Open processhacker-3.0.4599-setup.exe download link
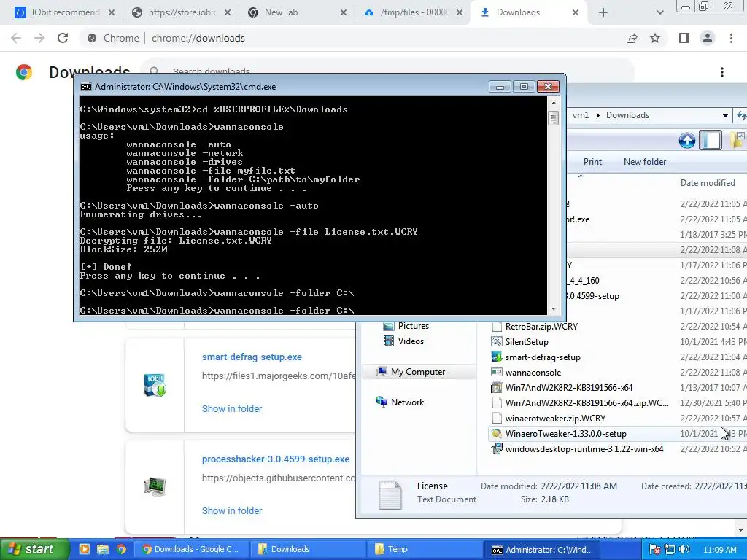Screen dimensions: 747x560 (275, 459)
